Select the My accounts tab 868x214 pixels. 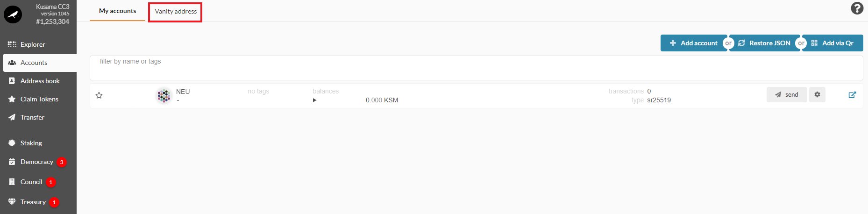(x=118, y=11)
